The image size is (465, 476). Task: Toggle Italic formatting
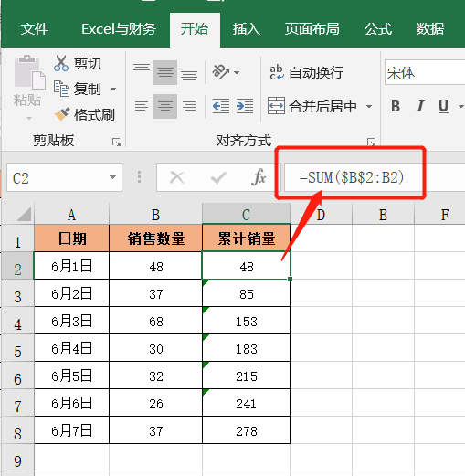(x=420, y=106)
